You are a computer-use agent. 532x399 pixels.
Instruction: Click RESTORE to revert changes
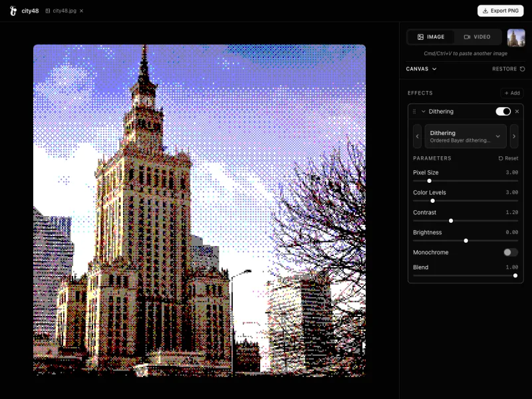tap(509, 69)
